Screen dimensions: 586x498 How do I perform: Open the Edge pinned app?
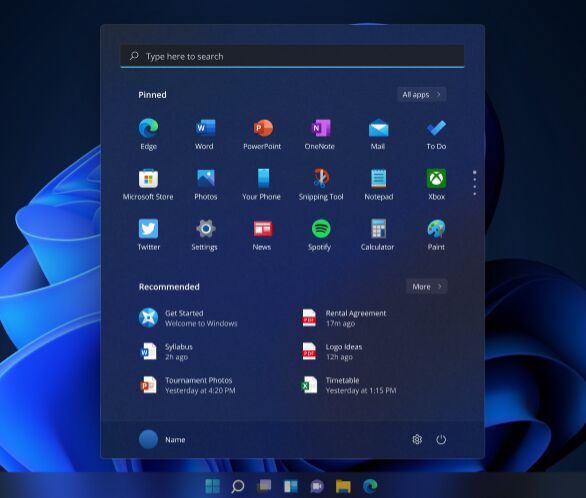tap(148, 134)
